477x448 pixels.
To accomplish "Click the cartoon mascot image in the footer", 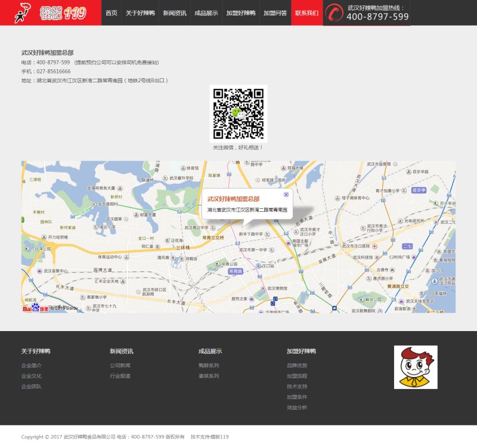I will (416, 367).
